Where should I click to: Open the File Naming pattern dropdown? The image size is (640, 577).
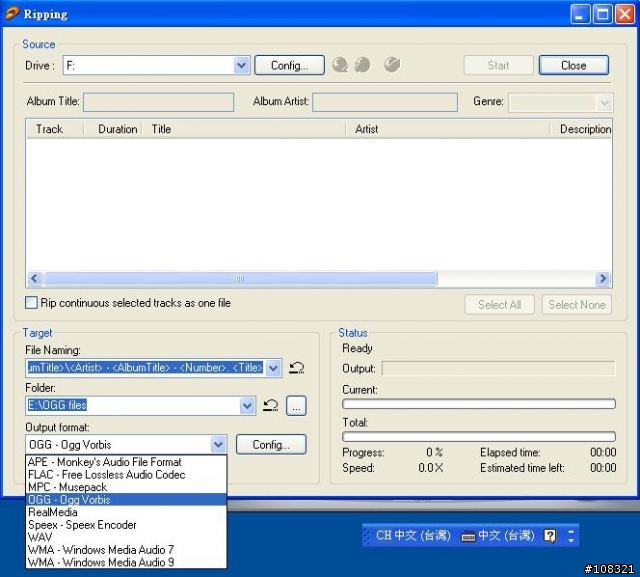pyautogui.click(x=274, y=368)
